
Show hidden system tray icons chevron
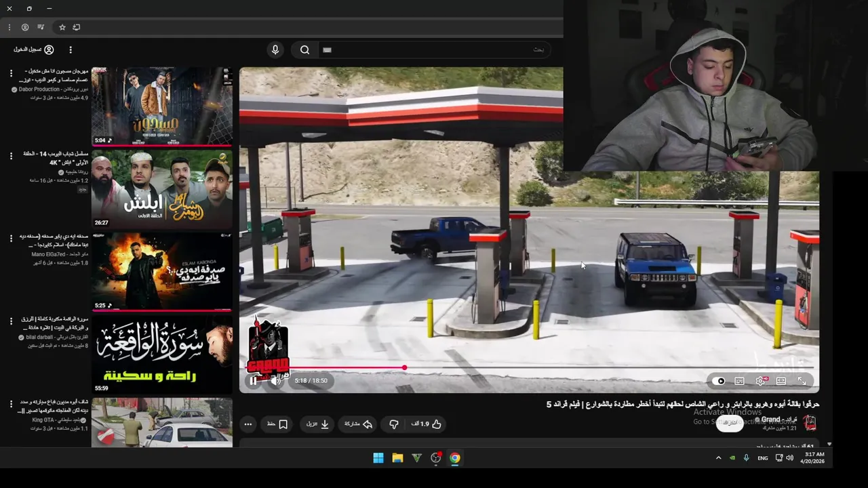pyautogui.click(x=718, y=458)
